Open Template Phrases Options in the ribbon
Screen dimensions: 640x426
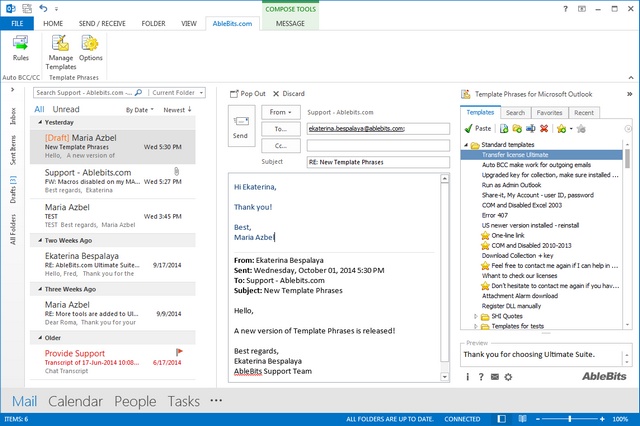[91, 48]
